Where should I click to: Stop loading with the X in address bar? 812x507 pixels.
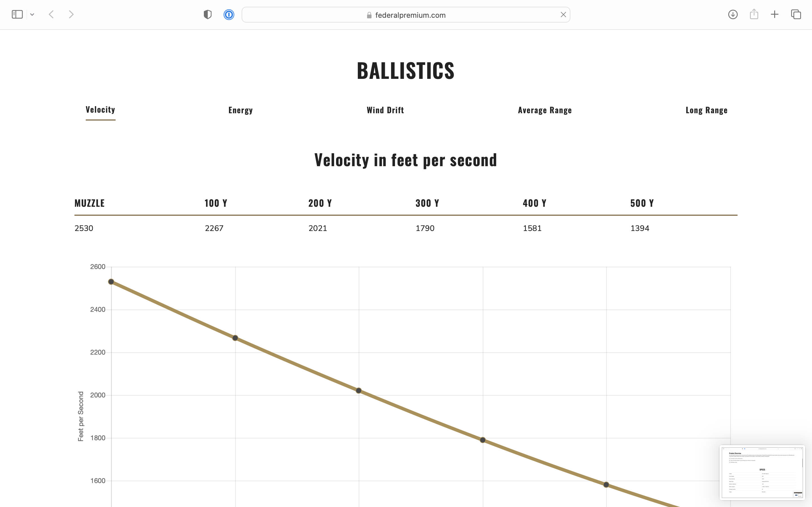click(563, 14)
